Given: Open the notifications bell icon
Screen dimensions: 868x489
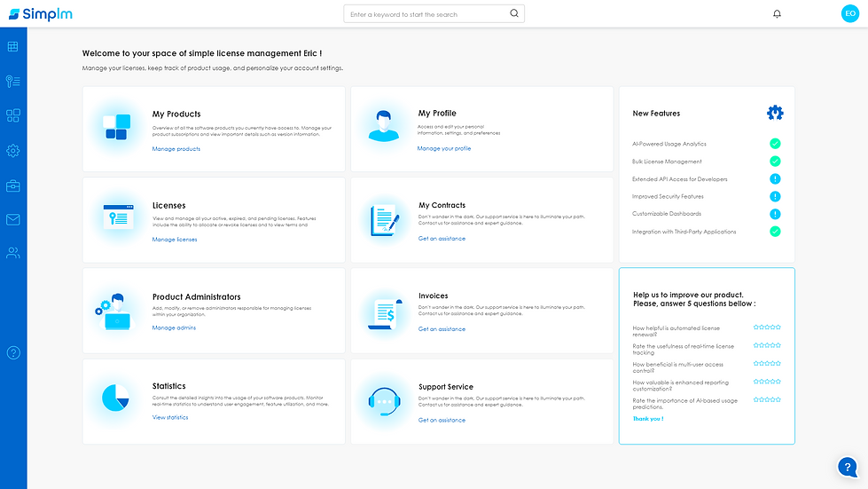Looking at the screenshot, I should pyautogui.click(x=777, y=14).
